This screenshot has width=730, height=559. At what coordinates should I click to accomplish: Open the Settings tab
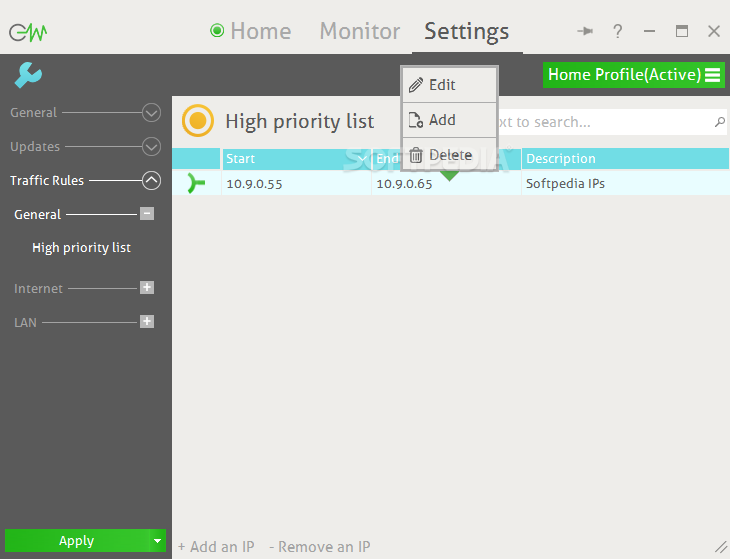[x=466, y=32]
